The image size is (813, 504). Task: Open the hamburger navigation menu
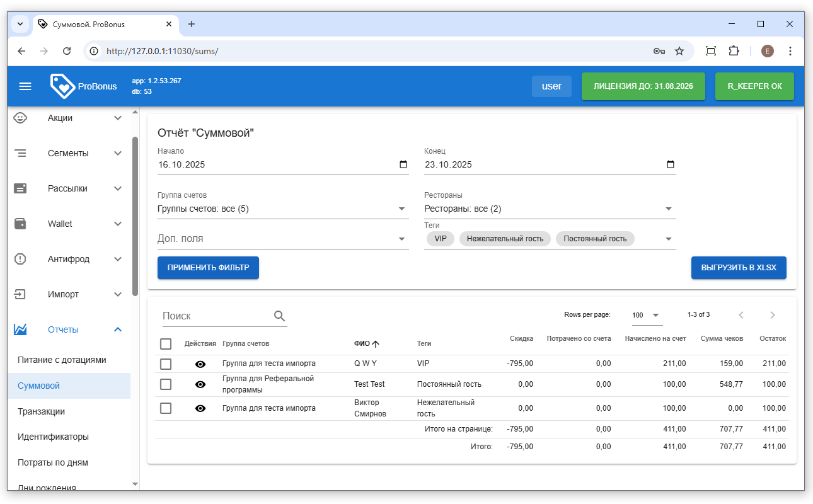[x=25, y=86]
